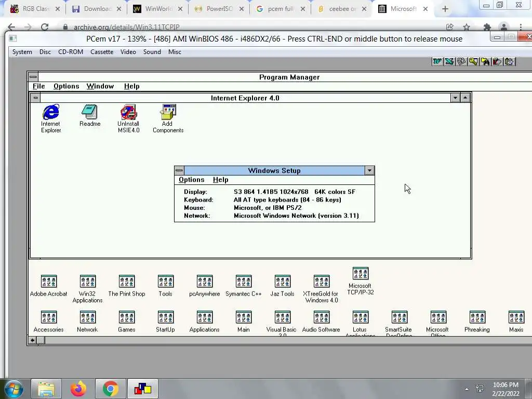Open Internet Explorer 4.0 group control menu

point(35,98)
